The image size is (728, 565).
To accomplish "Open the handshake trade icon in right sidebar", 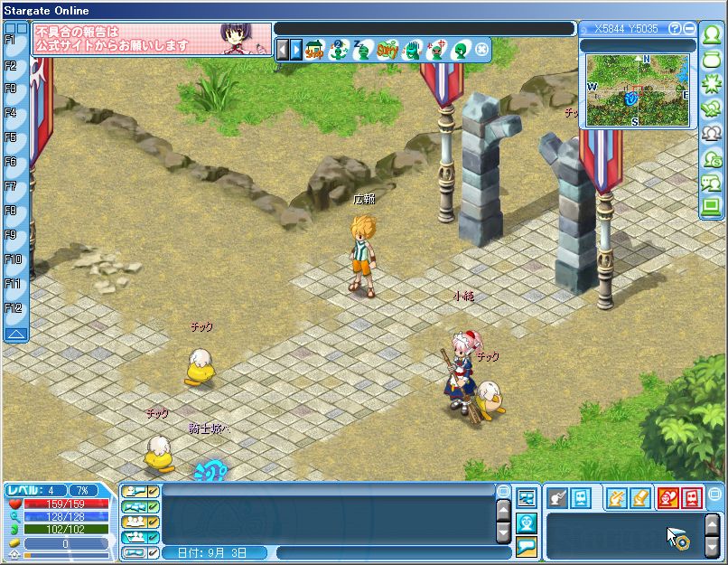I will pyautogui.click(x=711, y=108).
